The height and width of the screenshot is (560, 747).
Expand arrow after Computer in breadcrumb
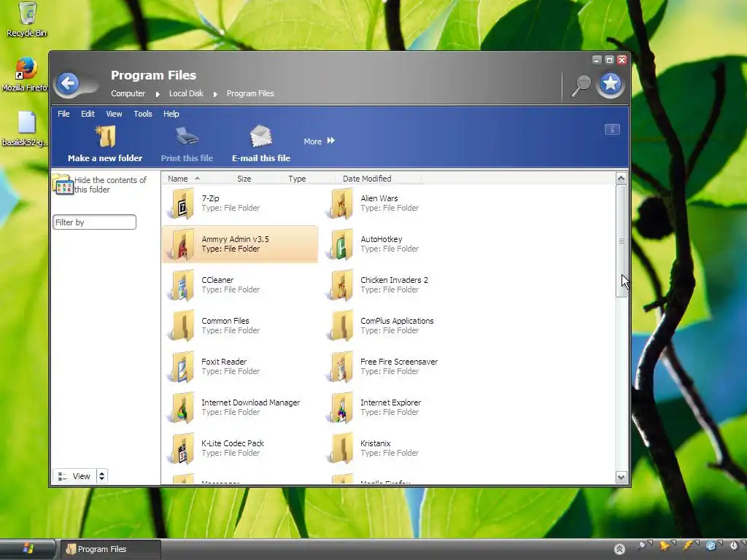pyautogui.click(x=158, y=94)
